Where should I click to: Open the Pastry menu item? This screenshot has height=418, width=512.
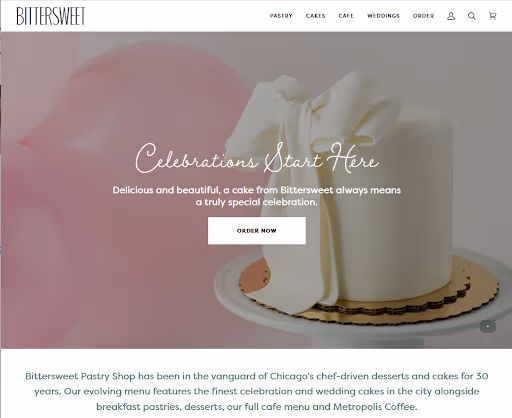tap(281, 16)
